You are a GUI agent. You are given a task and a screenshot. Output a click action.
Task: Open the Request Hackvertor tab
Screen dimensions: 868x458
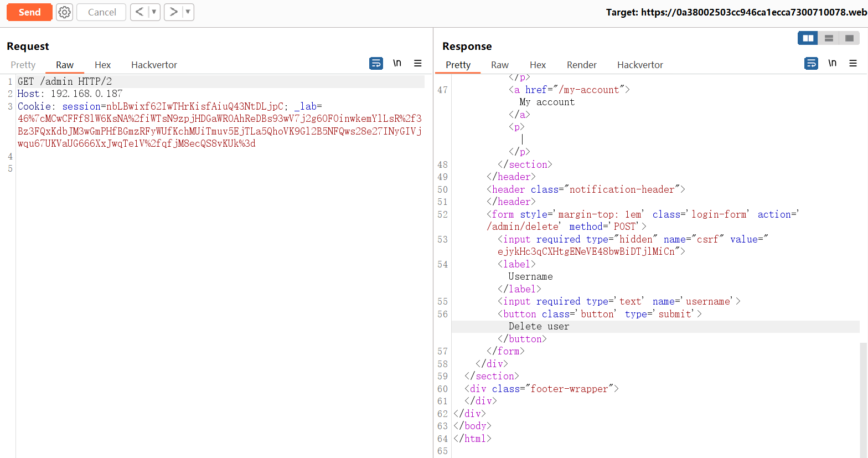click(x=154, y=65)
